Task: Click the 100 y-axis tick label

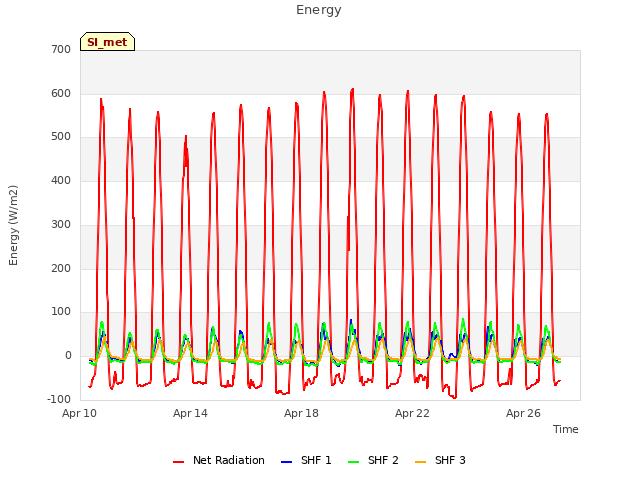Action: click(61, 312)
